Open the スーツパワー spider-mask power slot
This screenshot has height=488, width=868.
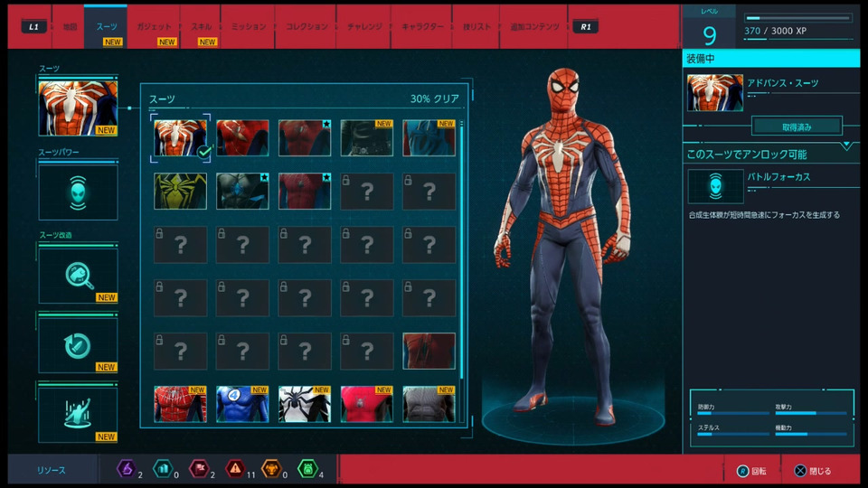pos(78,192)
